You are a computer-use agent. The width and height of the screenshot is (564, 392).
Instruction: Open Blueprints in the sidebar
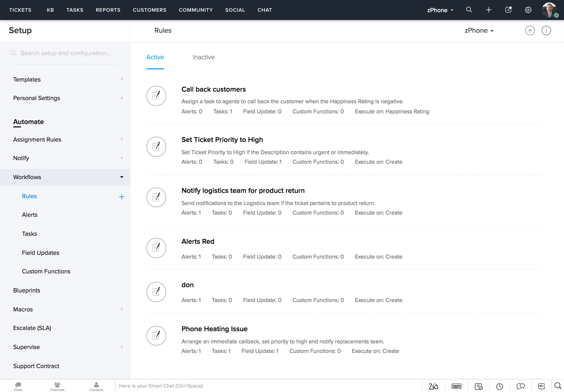coord(27,291)
